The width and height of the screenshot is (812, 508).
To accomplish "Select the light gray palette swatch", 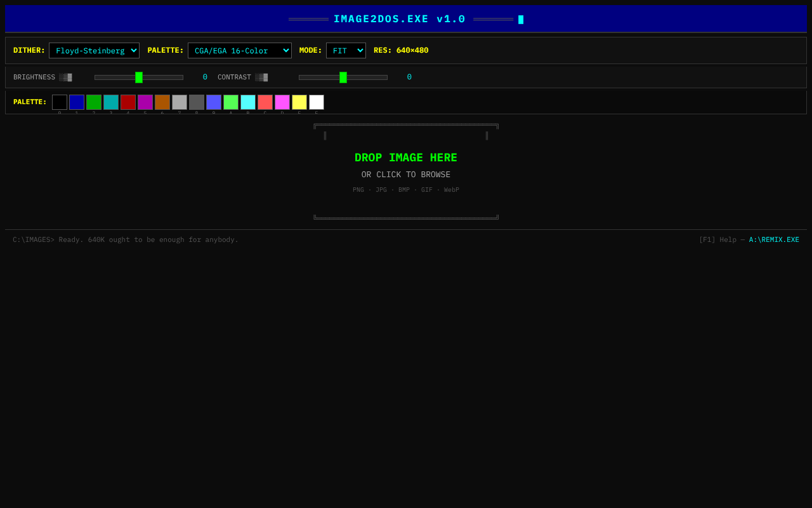I will (180, 102).
